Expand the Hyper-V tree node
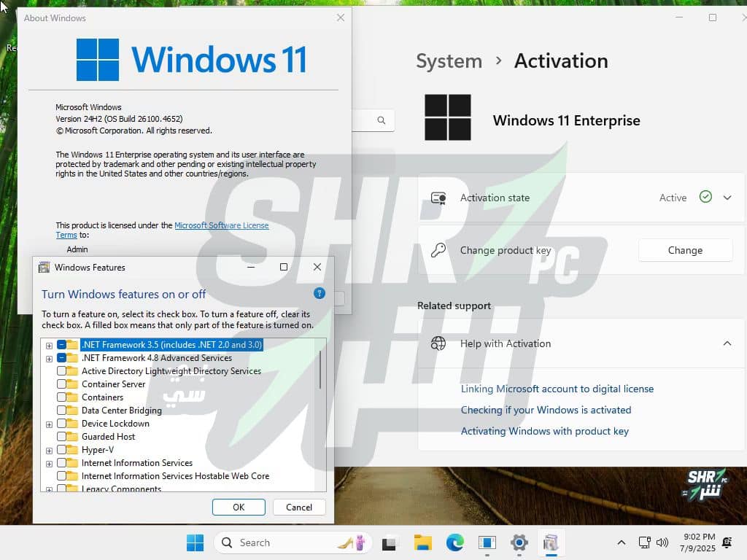 [x=49, y=451]
